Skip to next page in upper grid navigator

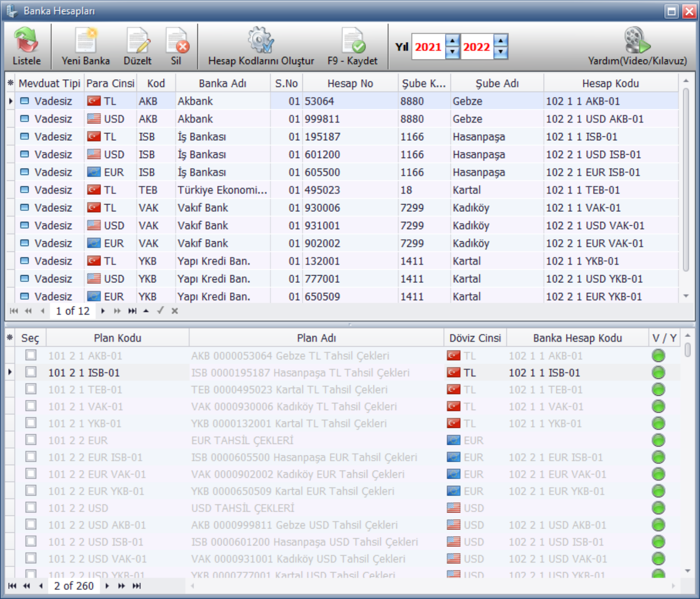tap(117, 311)
